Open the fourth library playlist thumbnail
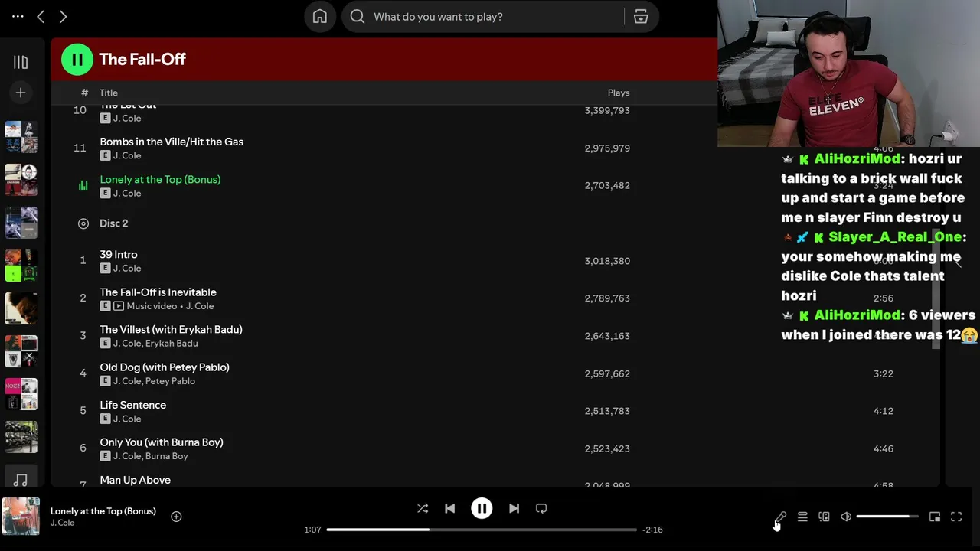The width and height of the screenshot is (980, 551). [21, 266]
